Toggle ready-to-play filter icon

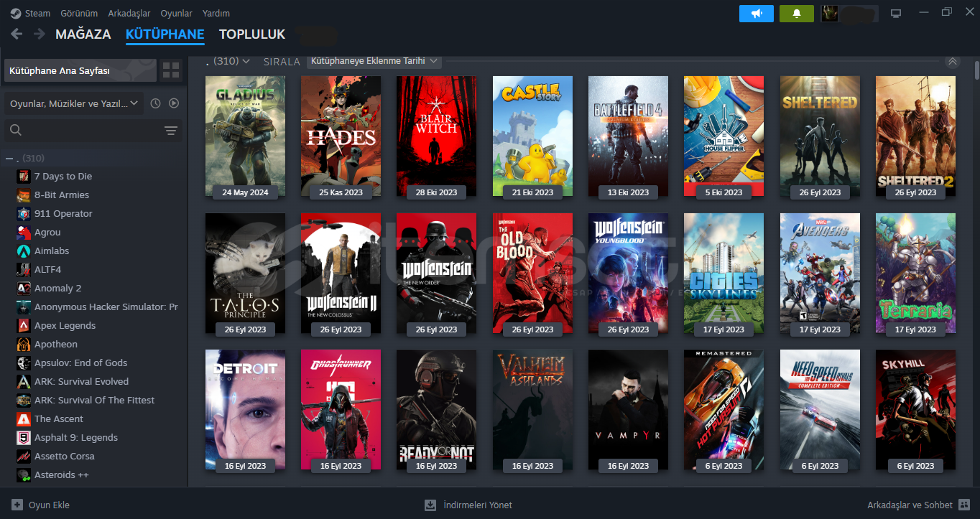(174, 103)
